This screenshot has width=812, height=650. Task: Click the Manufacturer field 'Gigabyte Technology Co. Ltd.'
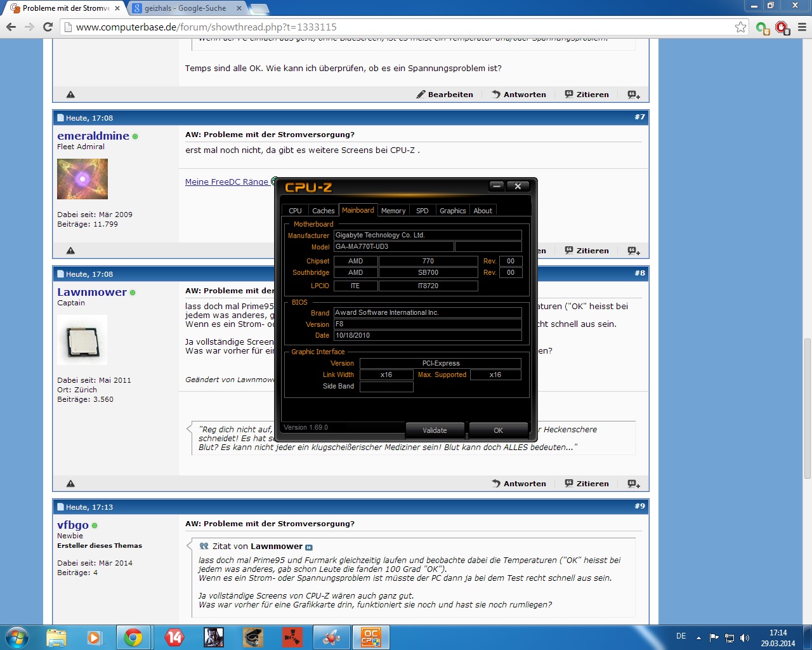(x=428, y=235)
